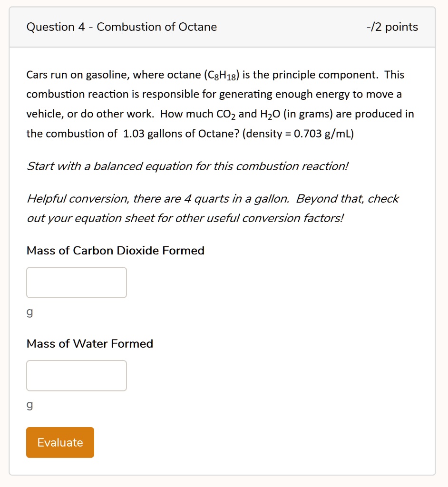This screenshot has width=448, height=487.
Task: Select the '-/2 points' score indicator
Action: click(x=393, y=27)
